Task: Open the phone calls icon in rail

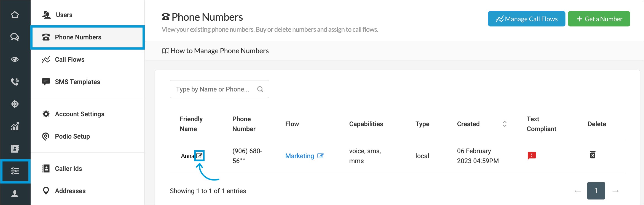Action: point(15,82)
